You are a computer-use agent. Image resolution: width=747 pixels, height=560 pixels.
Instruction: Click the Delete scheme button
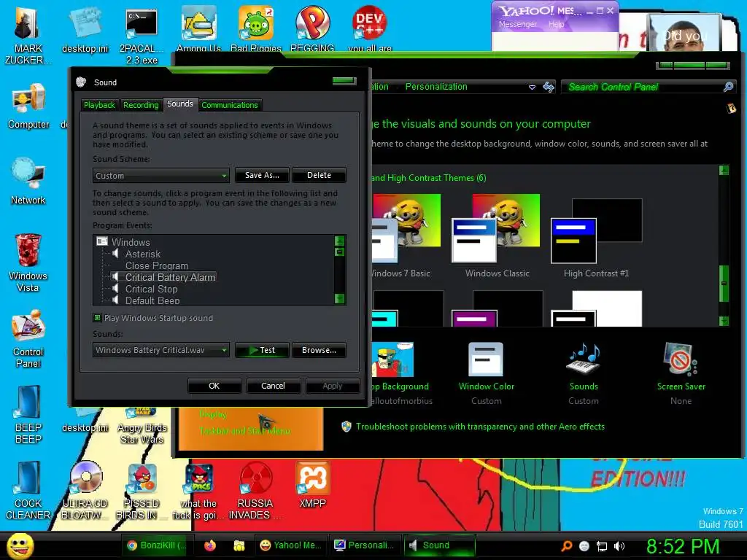pyautogui.click(x=320, y=175)
